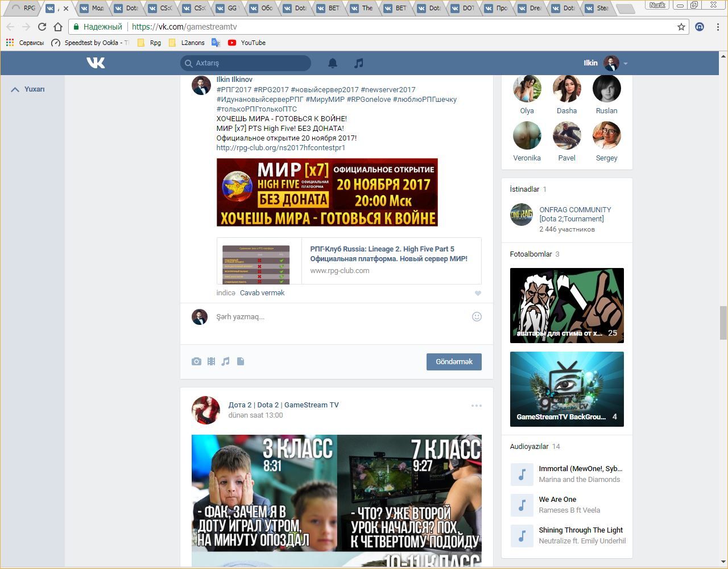The width and height of the screenshot is (728, 569).
Task: Play Shining Through The Light track
Action: point(522,535)
